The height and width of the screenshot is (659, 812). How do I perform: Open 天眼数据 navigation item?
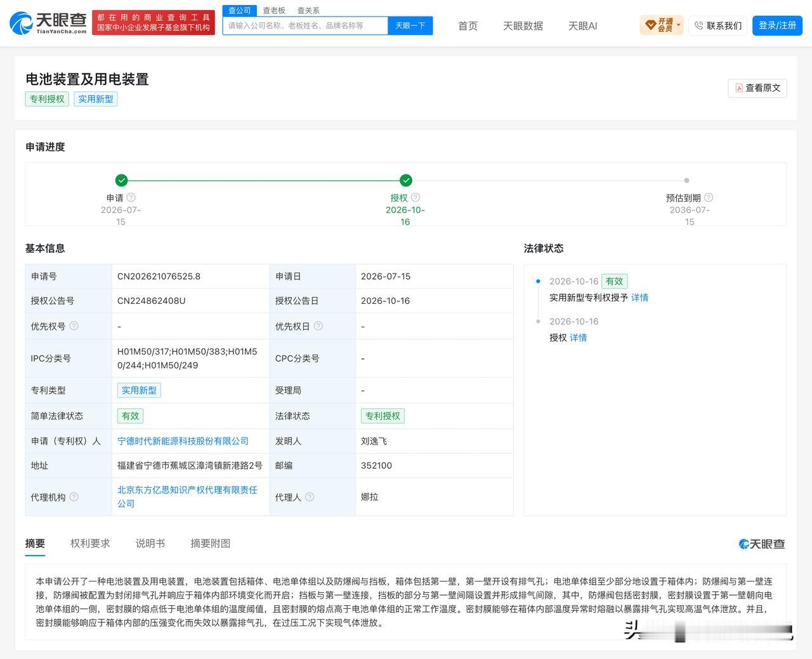(523, 26)
